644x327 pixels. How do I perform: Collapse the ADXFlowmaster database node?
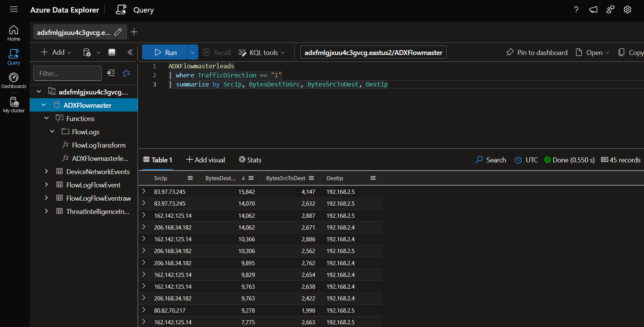click(44, 105)
